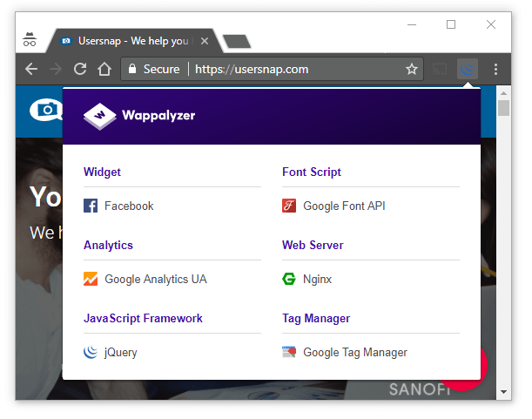Screen dimensions: 532x419
Task: Toggle the Wappalyzer extension icon
Action: point(468,69)
